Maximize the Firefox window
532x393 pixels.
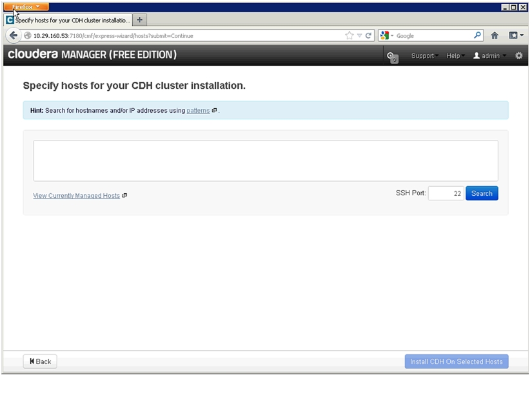pyautogui.click(x=514, y=7)
